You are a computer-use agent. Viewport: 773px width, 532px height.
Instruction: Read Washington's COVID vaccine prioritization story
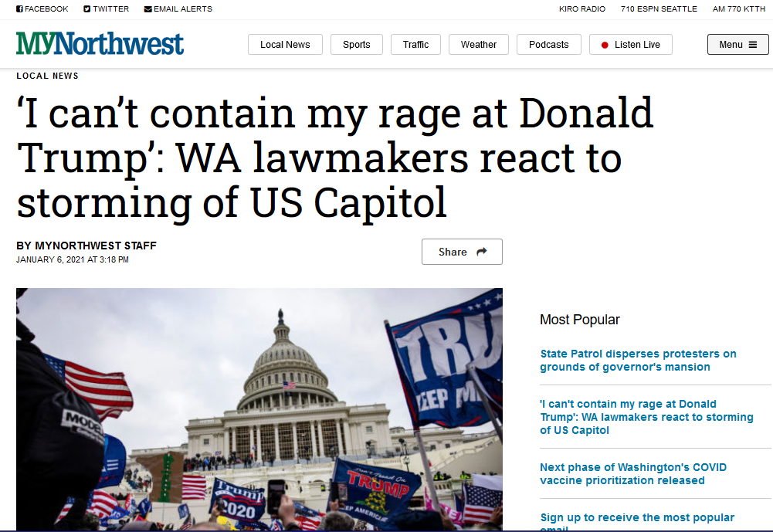(x=633, y=474)
